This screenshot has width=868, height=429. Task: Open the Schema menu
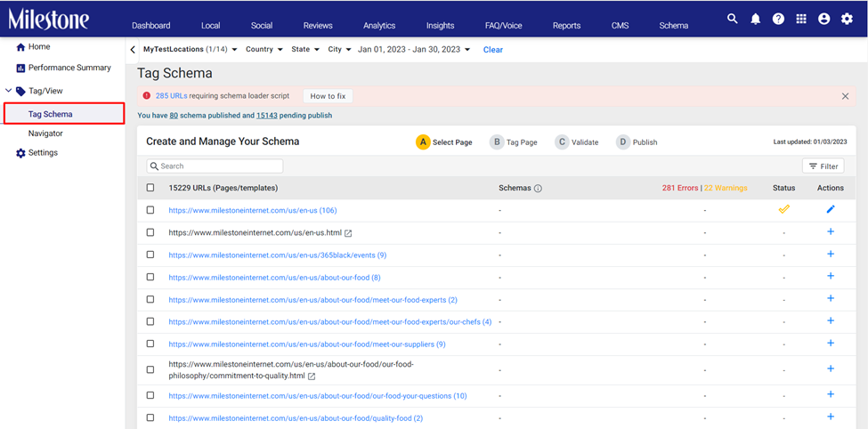pos(674,26)
